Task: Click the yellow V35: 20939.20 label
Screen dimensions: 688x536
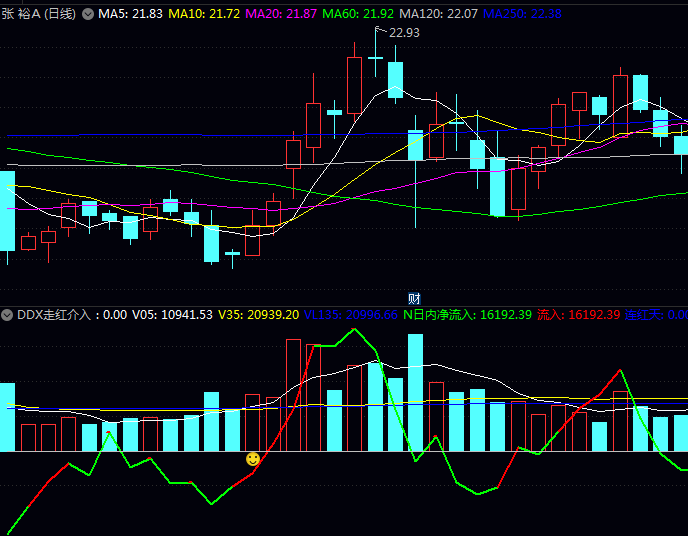Action: point(259,314)
